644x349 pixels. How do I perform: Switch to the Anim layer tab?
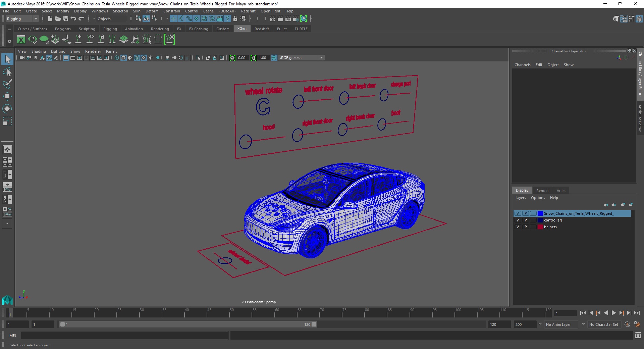pos(561,191)
